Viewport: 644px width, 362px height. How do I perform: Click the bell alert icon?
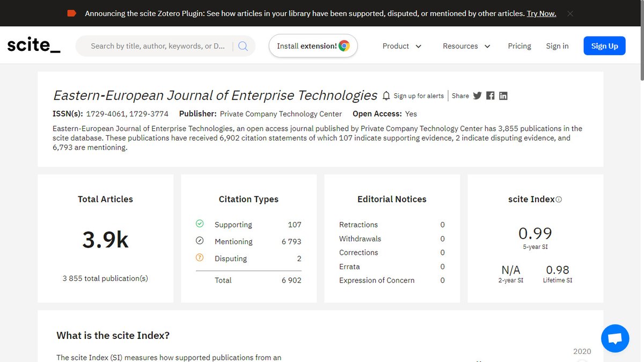click(386, 96)
